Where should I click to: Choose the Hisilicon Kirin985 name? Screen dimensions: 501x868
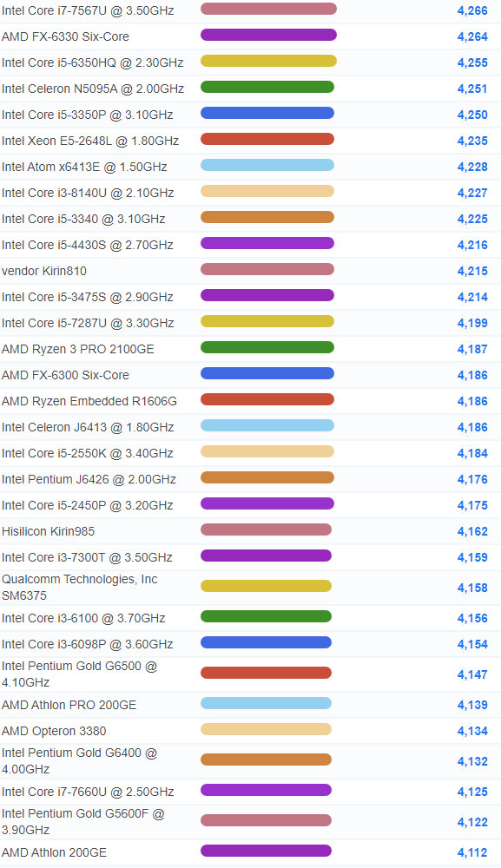[x=48, y=531]
